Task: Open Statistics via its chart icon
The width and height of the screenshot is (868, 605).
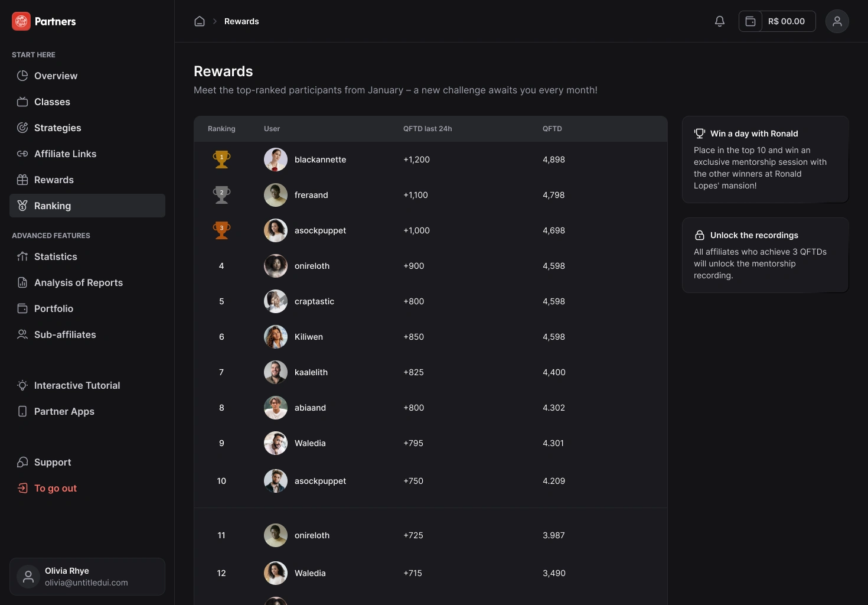Action: point(22,256)
